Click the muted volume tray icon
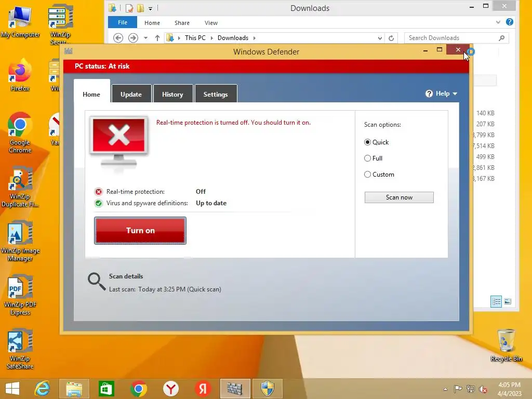 483,389
